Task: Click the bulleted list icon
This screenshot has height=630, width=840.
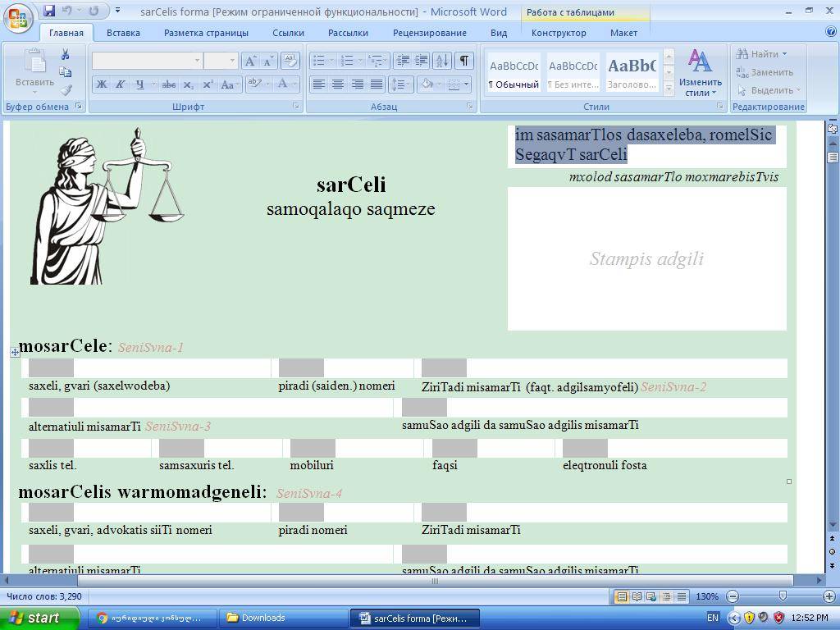Action: [x=319, y=61]
